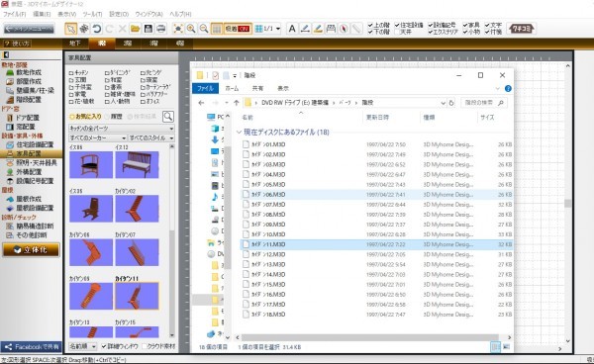Zoom in with the magnifier plus icon
Screen dimensions: 594x364
(x=191, y=29)
